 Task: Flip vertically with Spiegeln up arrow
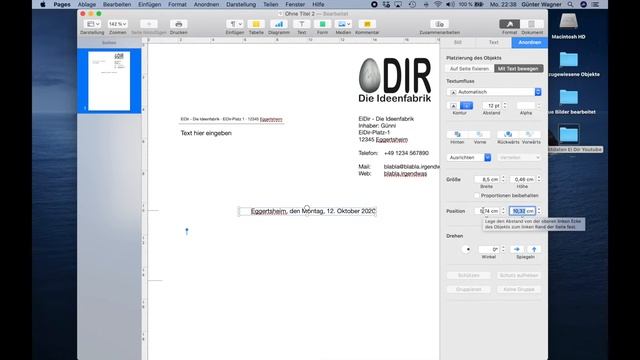coord(534,249)
